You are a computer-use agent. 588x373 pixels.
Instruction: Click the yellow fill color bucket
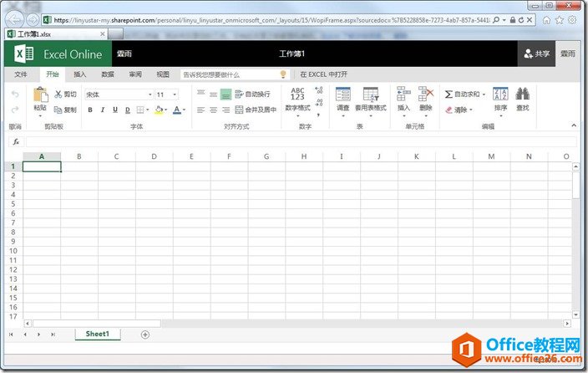tap(158, 110)
